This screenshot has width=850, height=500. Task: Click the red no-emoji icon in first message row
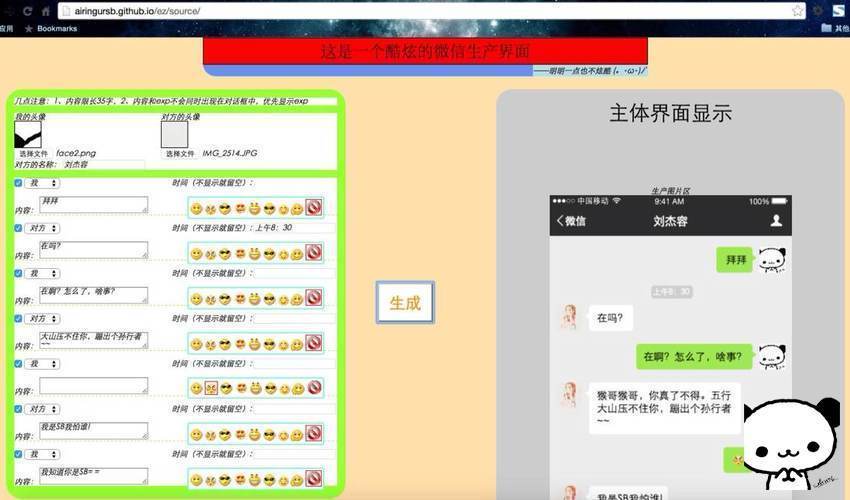pos(313,207)
